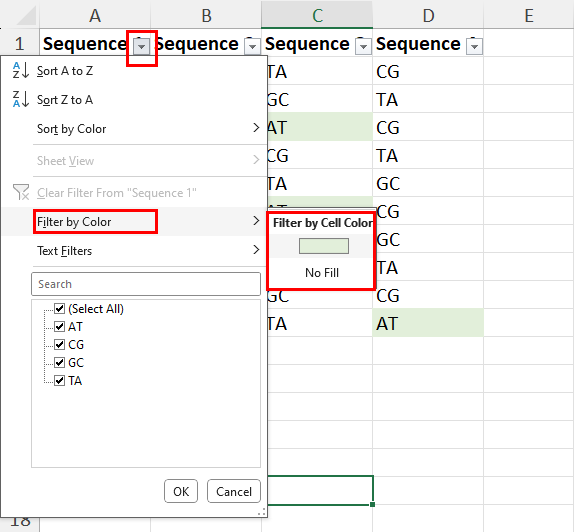Uncheck the CG filter checkbox

(60, 345)
